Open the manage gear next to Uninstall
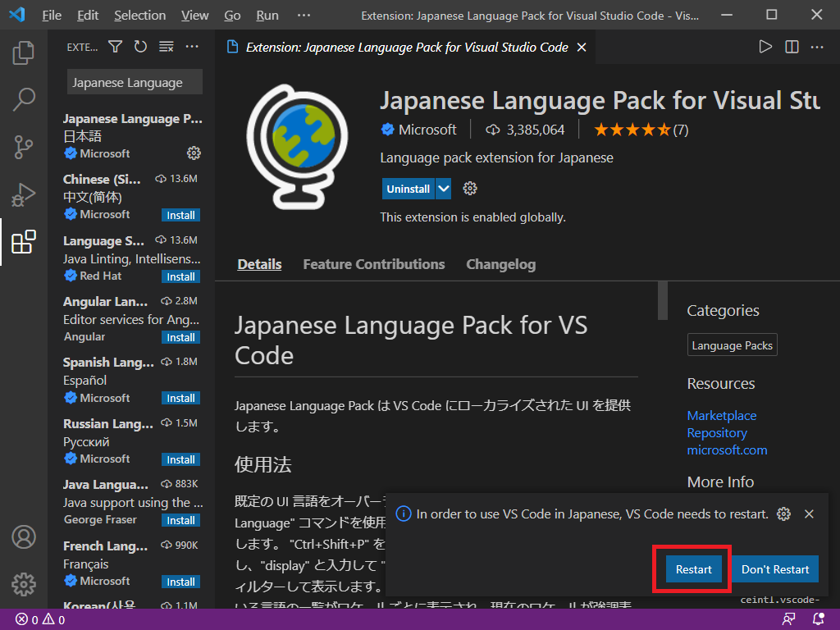 point(470,189)
